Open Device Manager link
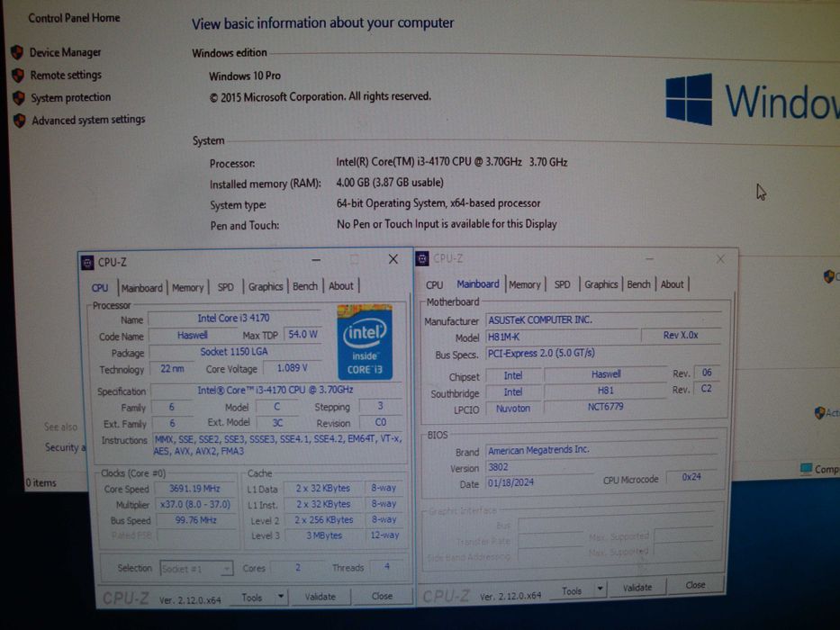The width and height of the screenshot is (840, 630). pyautogui.click(x=66, y=52)
